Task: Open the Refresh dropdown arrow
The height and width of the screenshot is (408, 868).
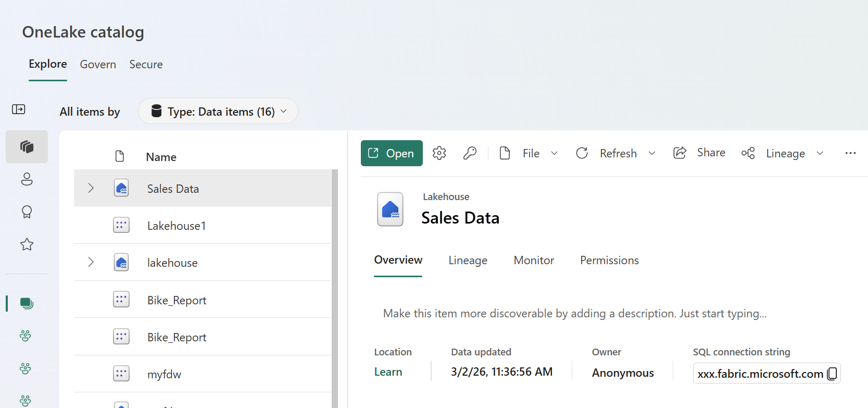Action: tap(652, 153)
